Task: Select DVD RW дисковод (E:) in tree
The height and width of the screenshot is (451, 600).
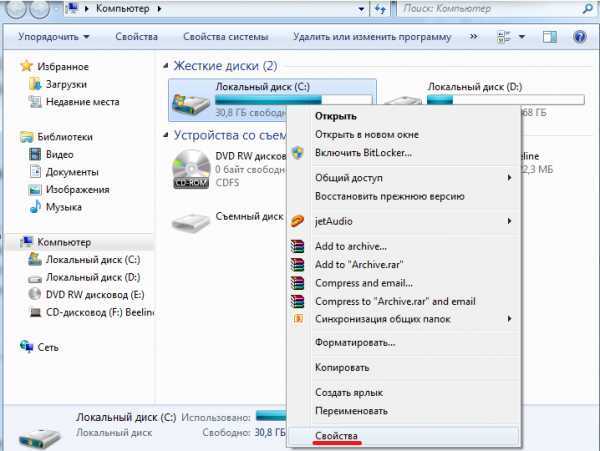Action: tap(95, 295)
